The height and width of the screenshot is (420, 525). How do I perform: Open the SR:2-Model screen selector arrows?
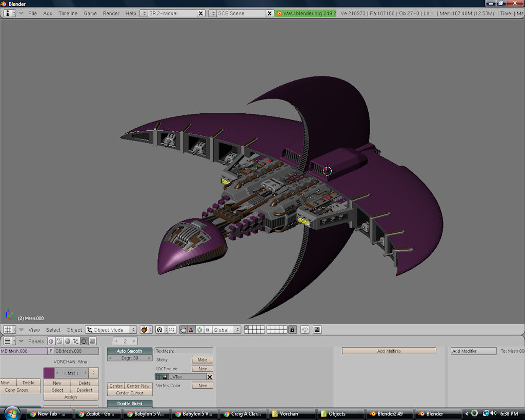click(x=144, y=13)
